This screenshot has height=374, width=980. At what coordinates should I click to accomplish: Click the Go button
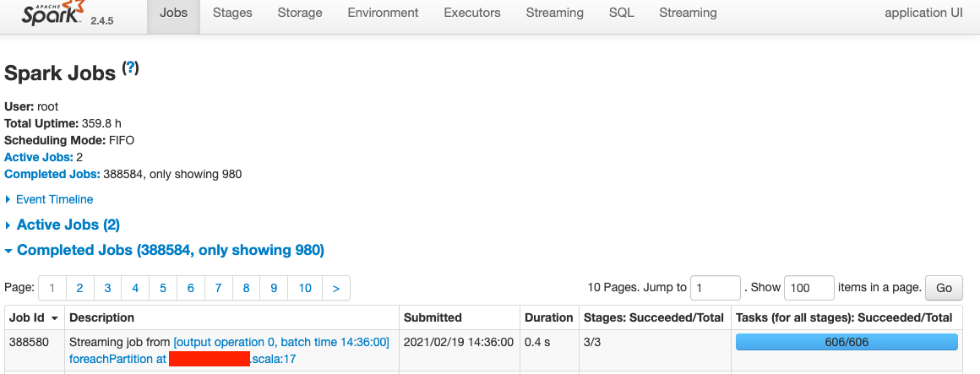(944, 288)
